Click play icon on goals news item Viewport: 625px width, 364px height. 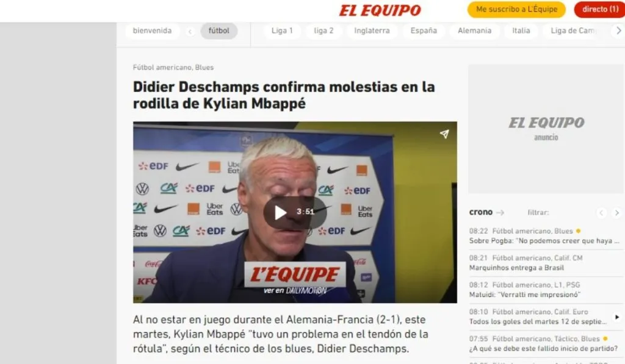pyautogui.click(x=616, y=317)
